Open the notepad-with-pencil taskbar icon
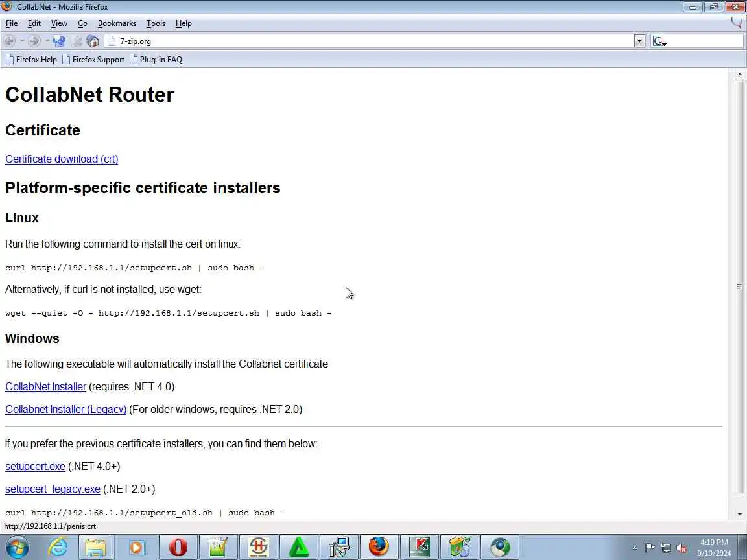The width and height of the screenshot is (747, 560). pos(218,547)
